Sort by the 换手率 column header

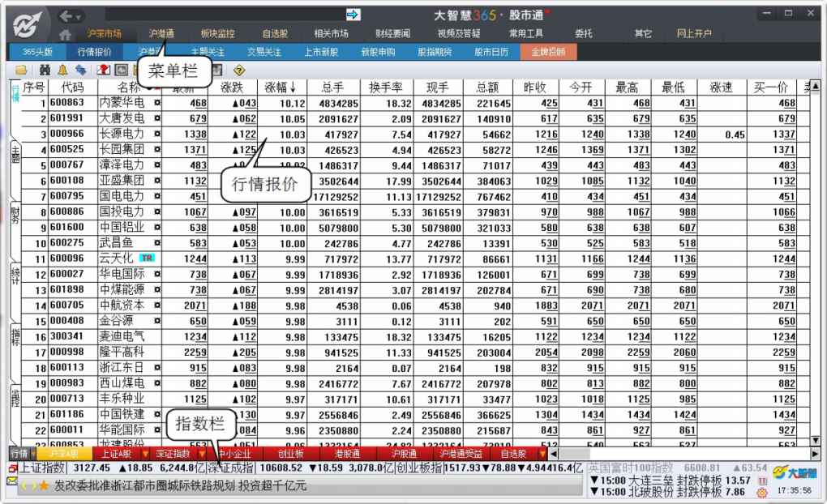pos(387,88)
